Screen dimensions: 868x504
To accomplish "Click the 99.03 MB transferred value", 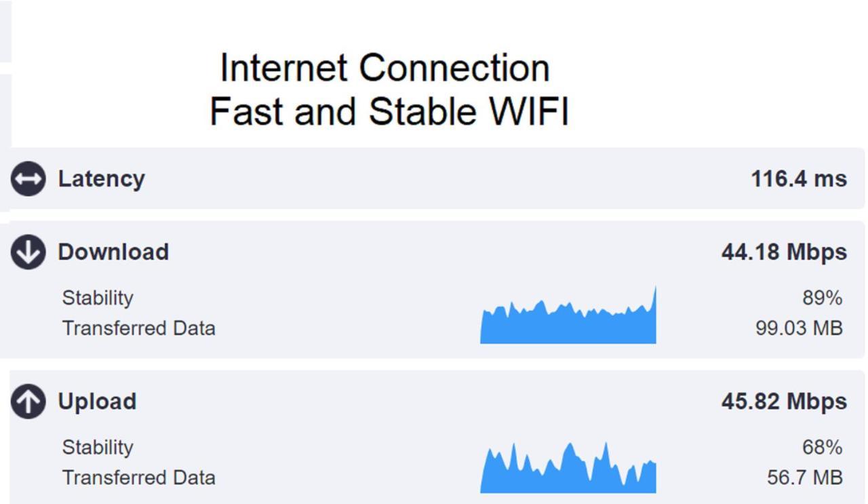I will [799, 328].
